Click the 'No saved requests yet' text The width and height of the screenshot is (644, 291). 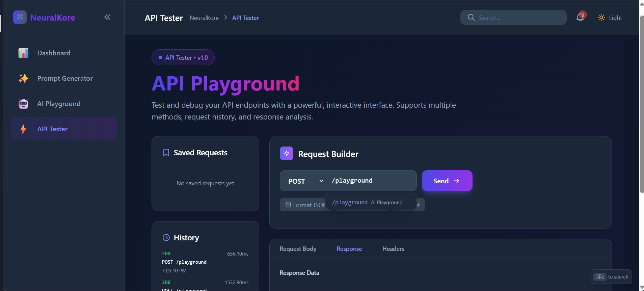[205, 183]
